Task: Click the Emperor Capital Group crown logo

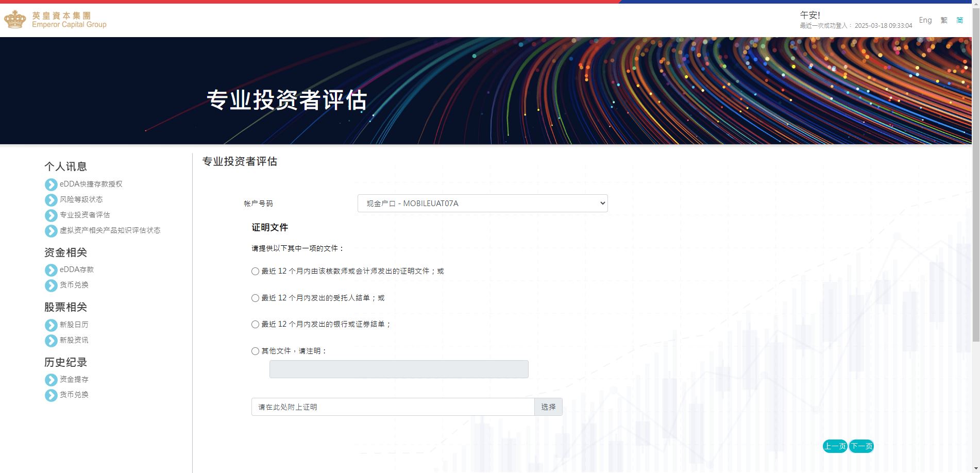Action: point(15,20)
